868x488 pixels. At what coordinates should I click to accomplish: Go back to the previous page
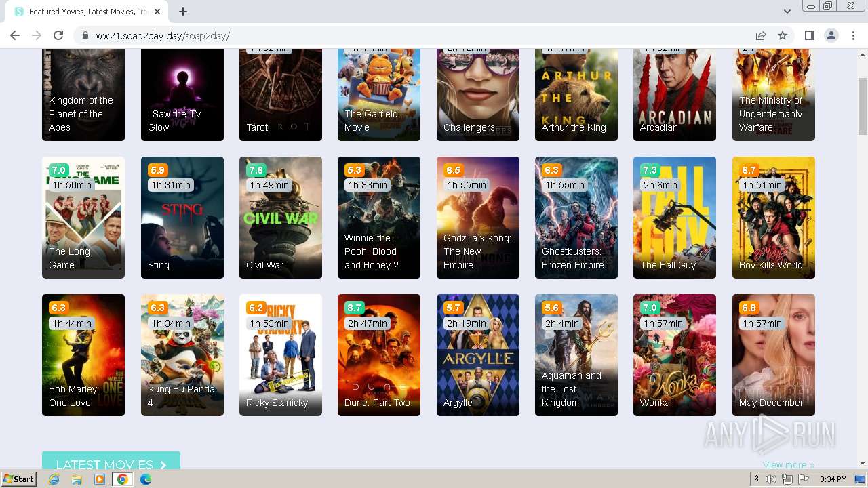click(x=15, y=35)
